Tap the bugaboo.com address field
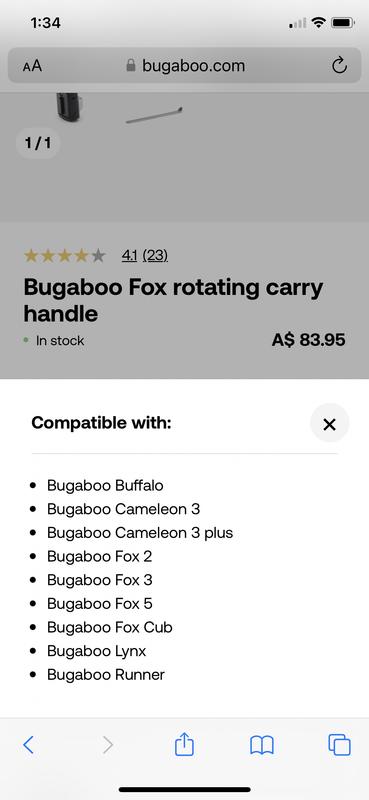The height and width of the screenshot is (800, 369). [x=184, y=65]
